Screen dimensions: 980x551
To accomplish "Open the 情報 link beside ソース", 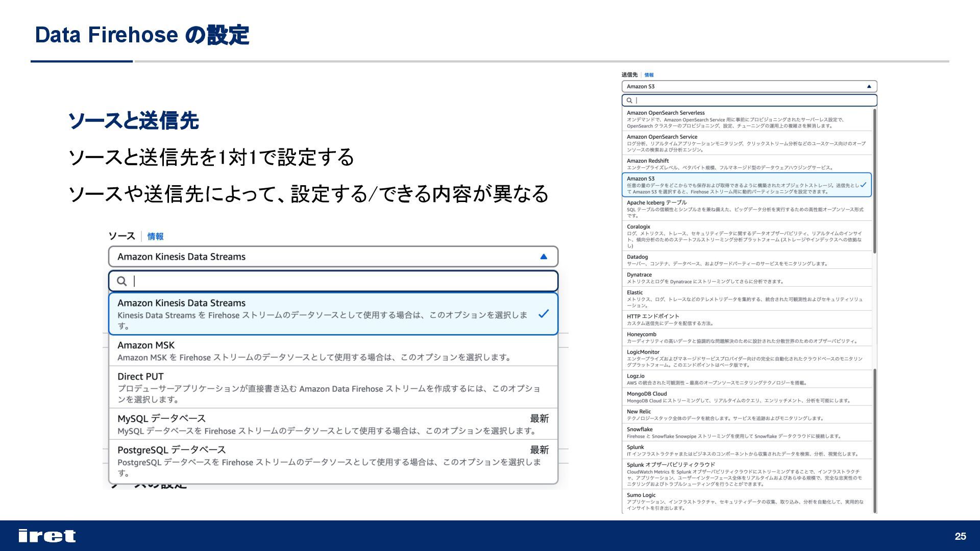I will click(155, 236).
